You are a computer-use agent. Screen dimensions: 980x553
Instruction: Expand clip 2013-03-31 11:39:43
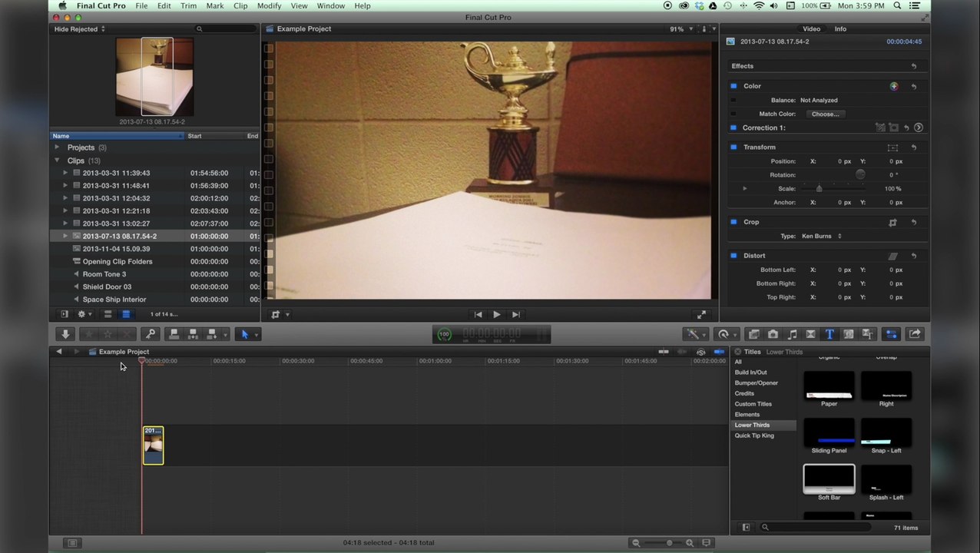(x=65, y=173)
